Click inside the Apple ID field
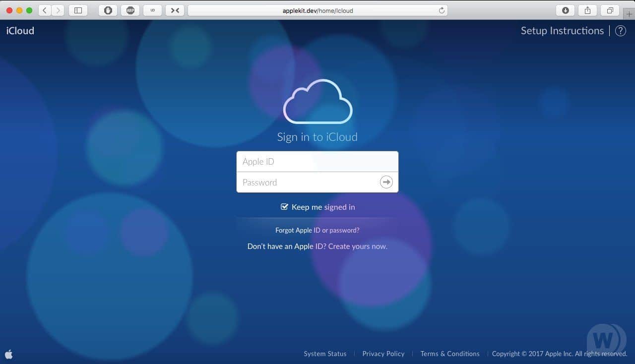The height and width of the screenshot is (364, 635). [308, 161]
